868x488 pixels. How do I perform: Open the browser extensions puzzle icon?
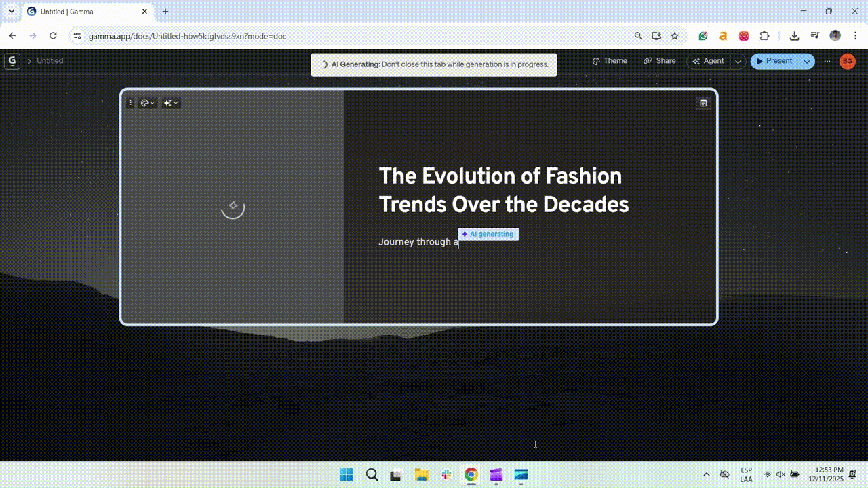click(764, 36)
